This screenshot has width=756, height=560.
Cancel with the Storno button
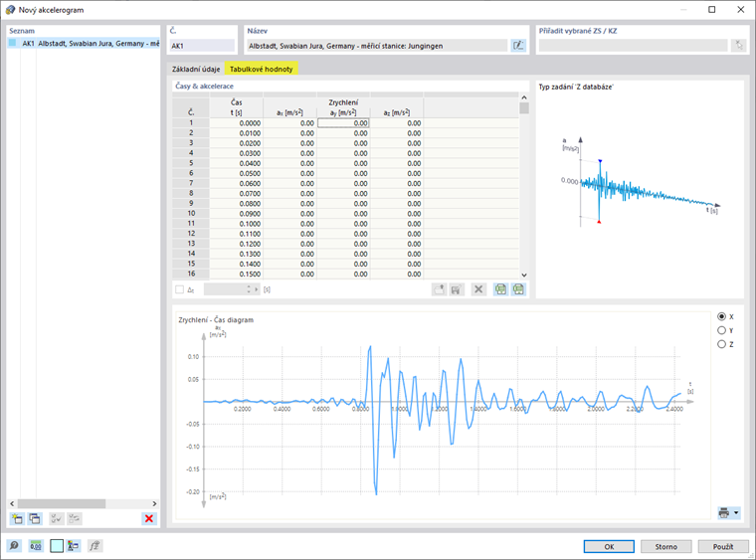coord(665,546)
